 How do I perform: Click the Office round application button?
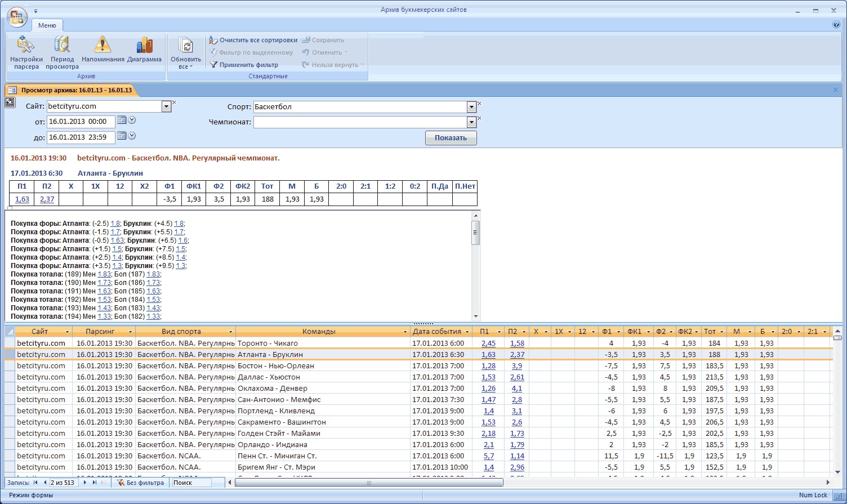(17, 17)
